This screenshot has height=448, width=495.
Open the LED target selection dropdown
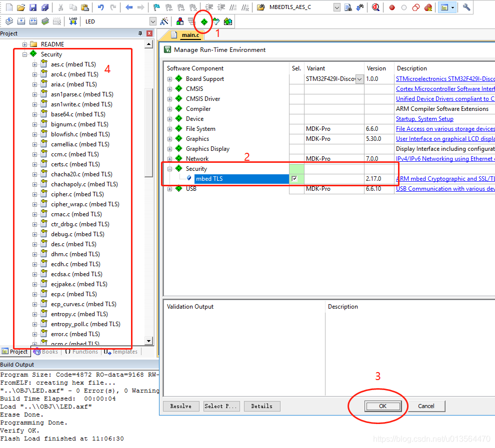[153, 22]
